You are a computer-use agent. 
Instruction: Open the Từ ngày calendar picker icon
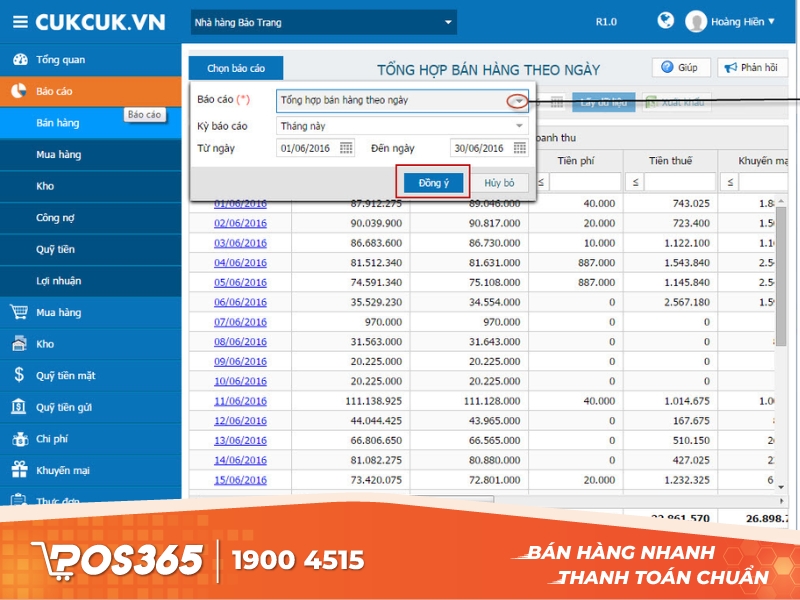coord(346,148)
